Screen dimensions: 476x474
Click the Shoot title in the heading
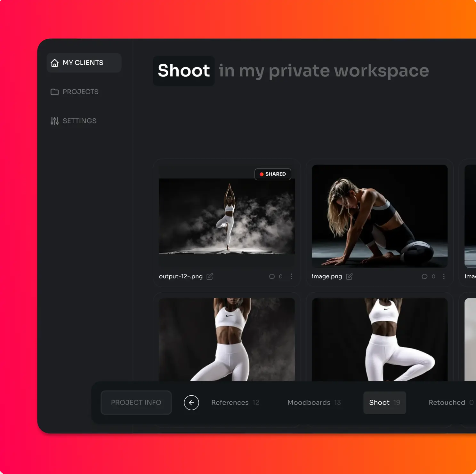tap(184, 71)
